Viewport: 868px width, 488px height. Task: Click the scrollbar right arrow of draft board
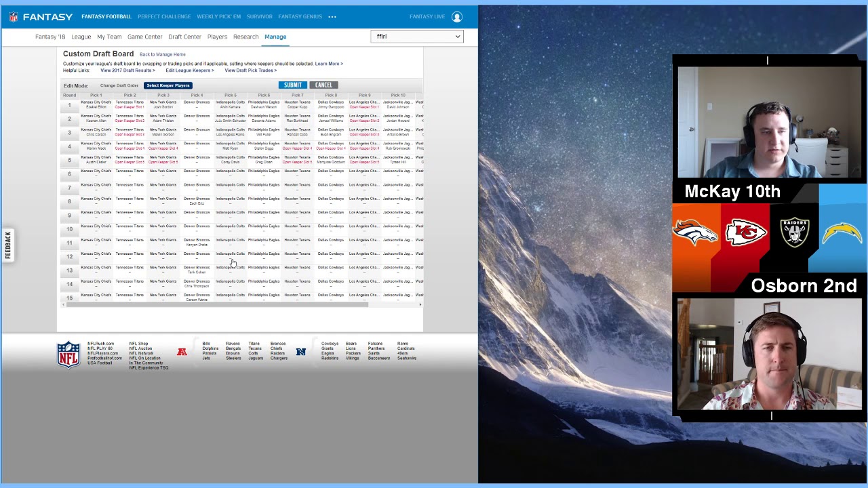420,304
